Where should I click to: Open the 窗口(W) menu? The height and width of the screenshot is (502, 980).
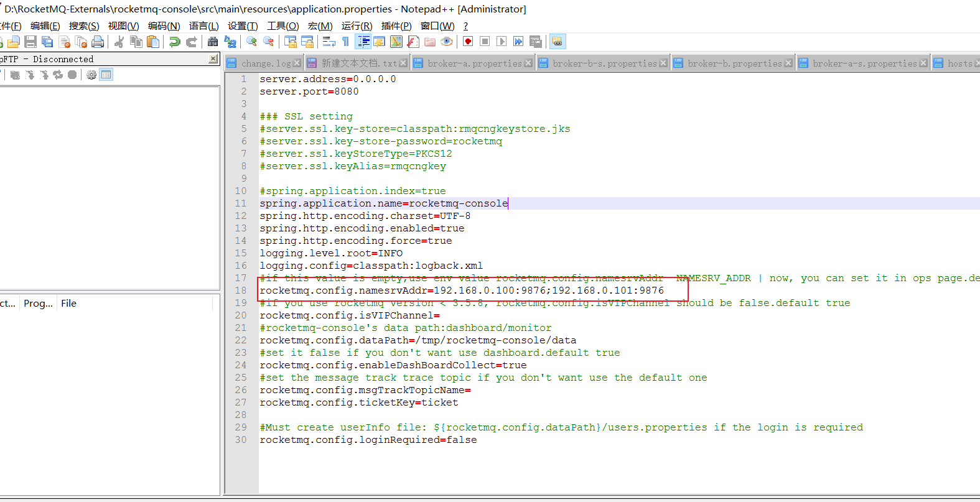tap(437, 26)
